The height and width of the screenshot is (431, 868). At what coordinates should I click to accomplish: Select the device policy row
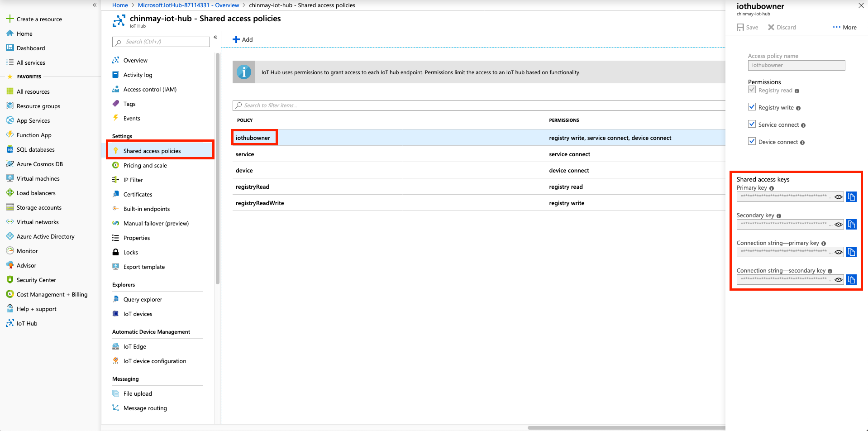pyautogui.click(x=479, y=170)
